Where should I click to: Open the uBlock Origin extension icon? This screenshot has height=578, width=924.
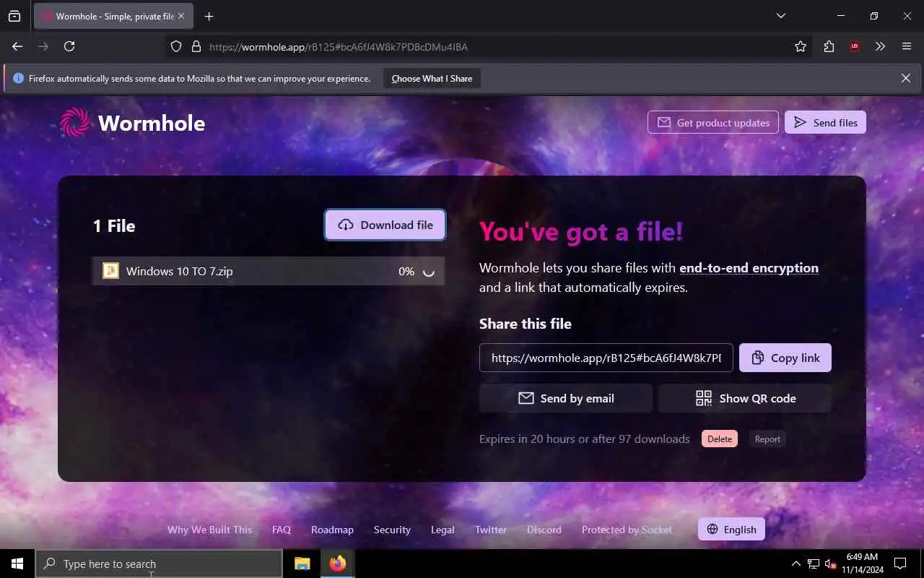855,46
